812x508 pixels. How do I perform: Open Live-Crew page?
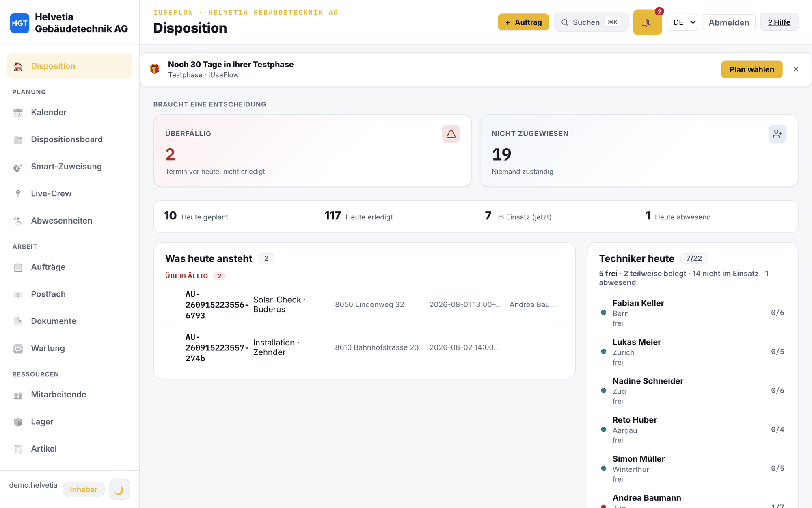pyautogui.click(x=70, y=193)
